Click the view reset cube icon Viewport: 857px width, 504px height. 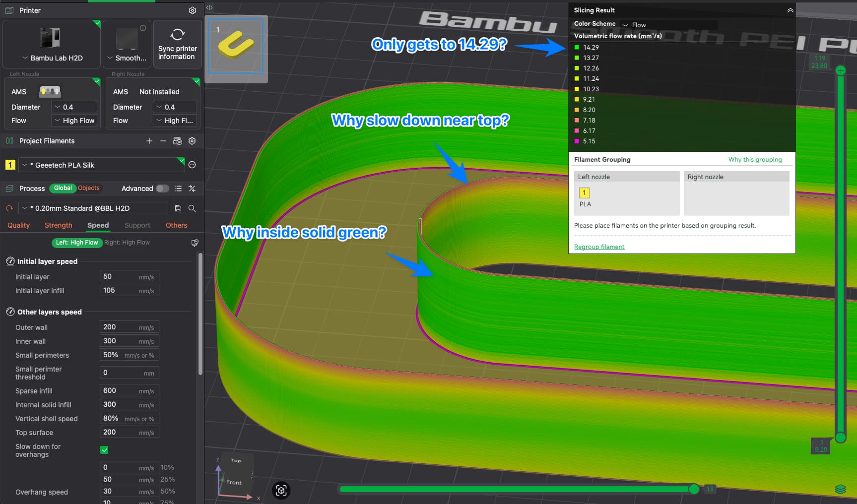[281, 490]
